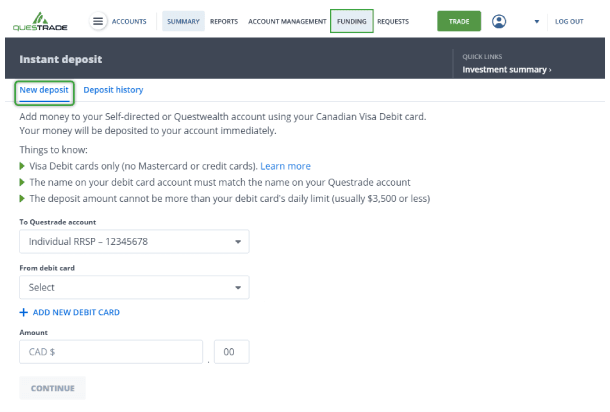610x412 pixels.
Task: Click the cents field showing 00
Action: (231, 352)
